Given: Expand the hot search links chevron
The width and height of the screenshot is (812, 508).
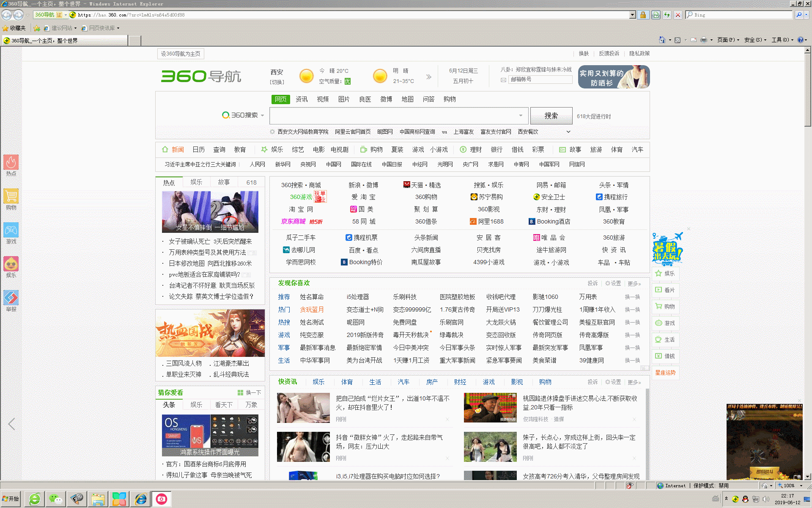Looking at the screenshot, I should 568,132.
